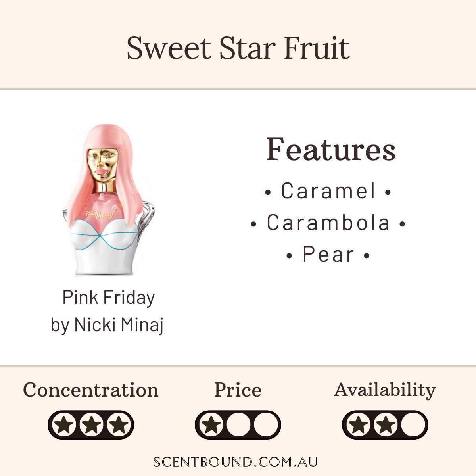Open the scentbound.com.au link
This screenshot has height=476, width=476.
click(x=236, y=462)
